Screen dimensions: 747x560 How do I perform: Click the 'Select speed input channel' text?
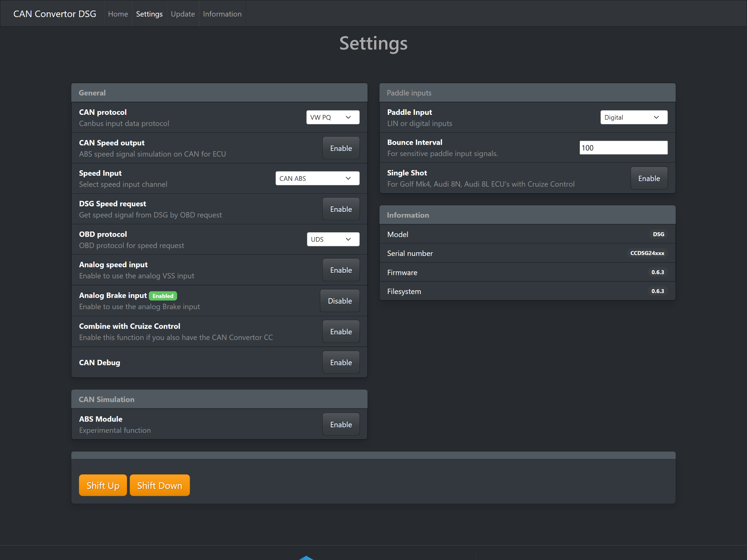[123, 184]
